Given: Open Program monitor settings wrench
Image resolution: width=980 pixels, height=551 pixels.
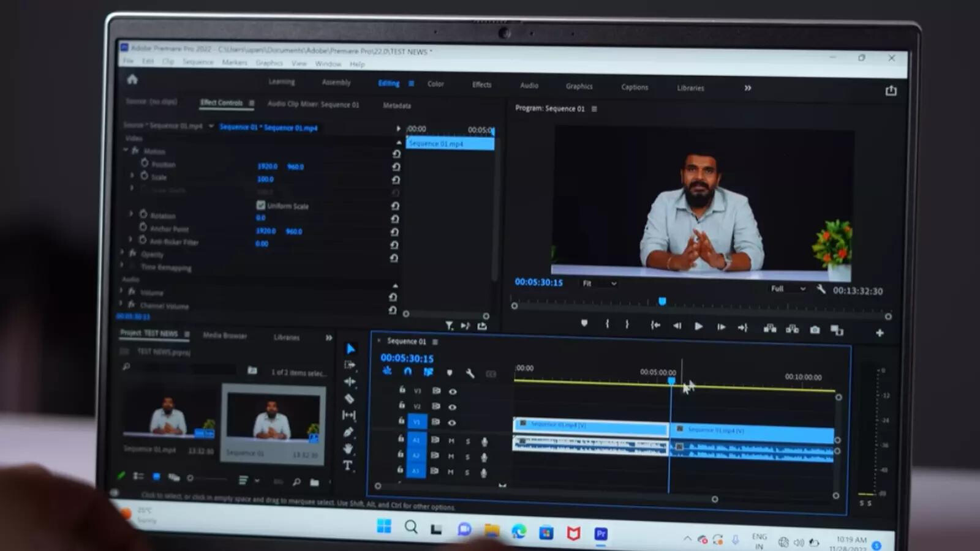Looking at the screenshot, I should coord(821,289).
